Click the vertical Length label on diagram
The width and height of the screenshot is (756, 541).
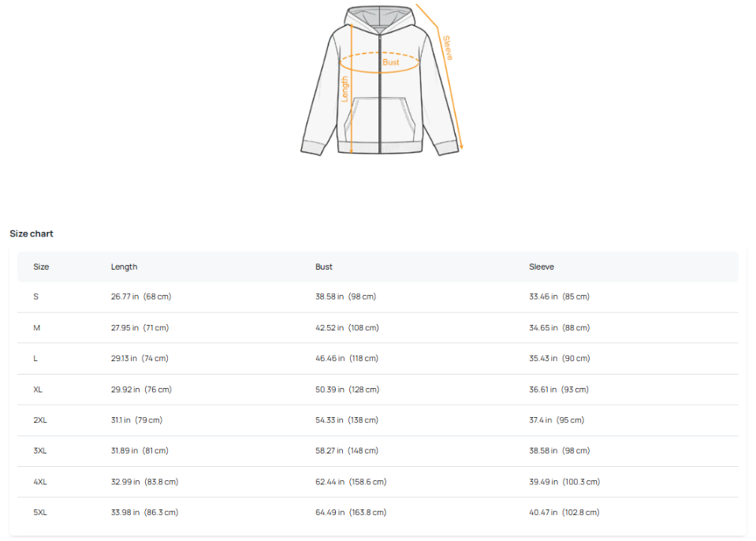(344, 89)
